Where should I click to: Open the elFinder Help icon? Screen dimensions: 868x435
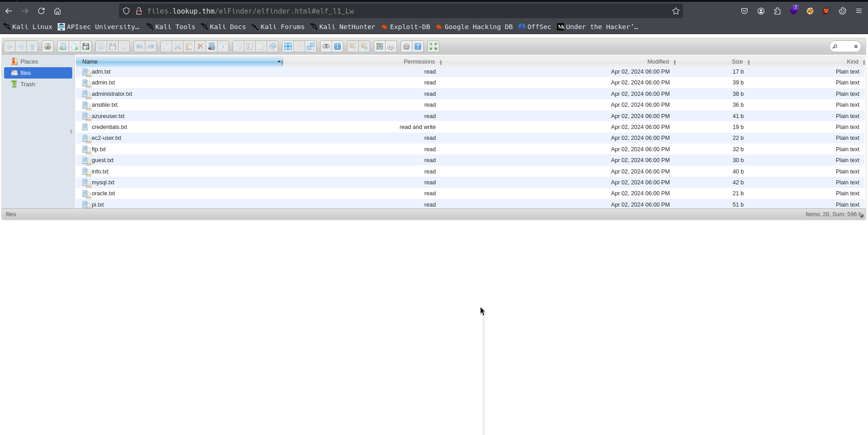(x=418, y=46)
